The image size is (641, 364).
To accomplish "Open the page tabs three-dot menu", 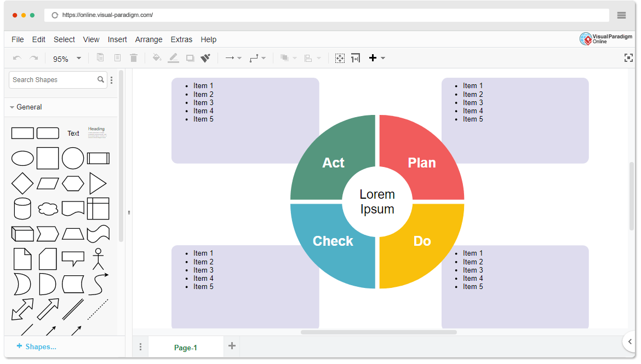I will pos(141,347).
